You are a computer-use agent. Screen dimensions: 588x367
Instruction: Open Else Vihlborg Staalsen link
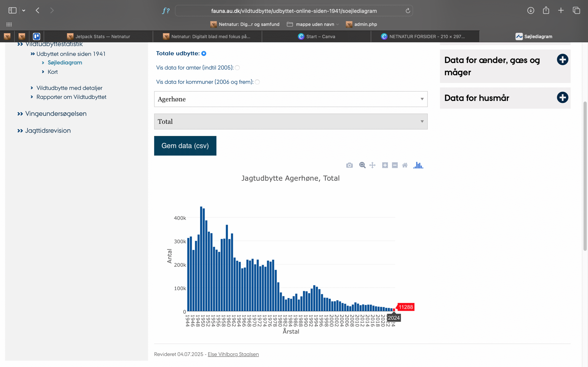click(x=233, y=354)
